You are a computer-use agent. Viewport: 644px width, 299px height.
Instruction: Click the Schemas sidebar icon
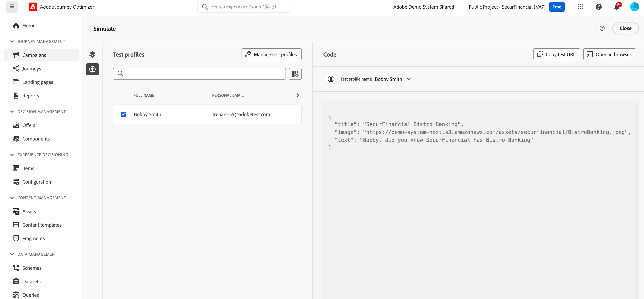(x=16, y=268)
